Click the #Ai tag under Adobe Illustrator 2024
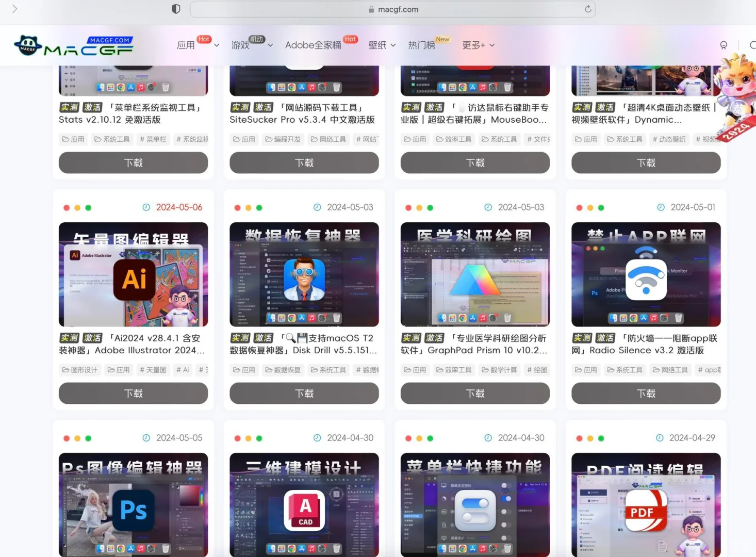The width and height of the screenshot is (756, 557). 183,370
